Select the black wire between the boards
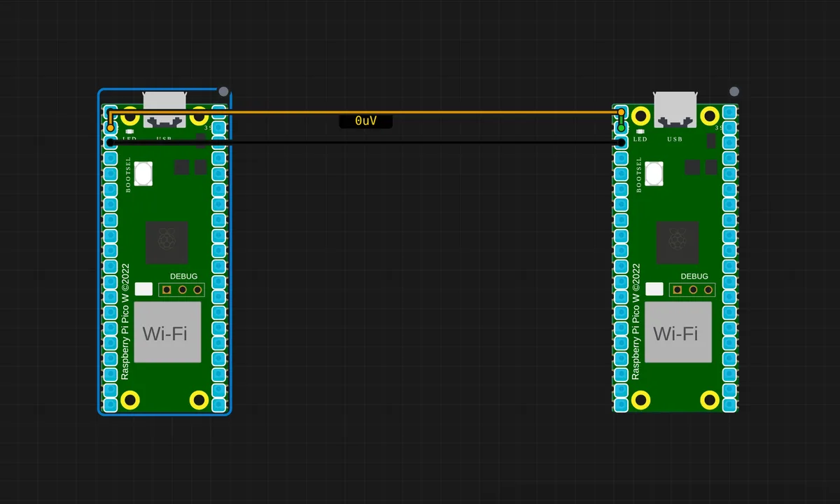840x504 pixels. click(x=365, y=142)
